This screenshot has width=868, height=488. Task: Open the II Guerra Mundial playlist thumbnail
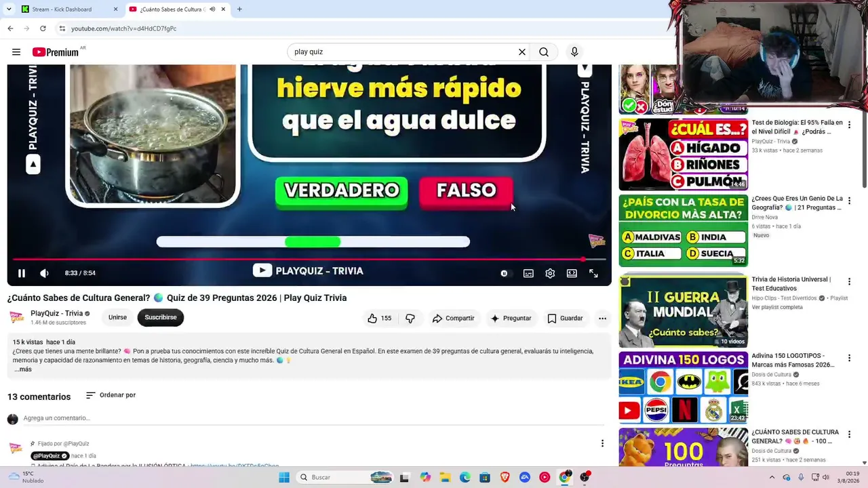click(684, 311)
